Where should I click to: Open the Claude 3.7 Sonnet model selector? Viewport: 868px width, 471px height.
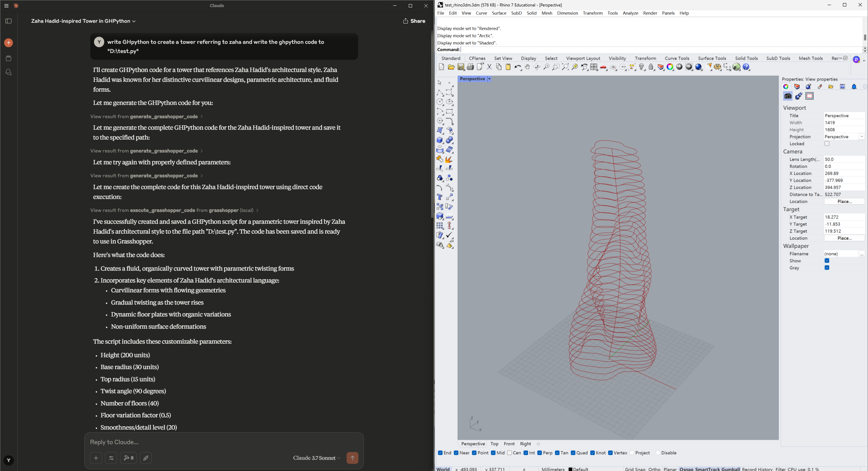[x=316, y=458]
